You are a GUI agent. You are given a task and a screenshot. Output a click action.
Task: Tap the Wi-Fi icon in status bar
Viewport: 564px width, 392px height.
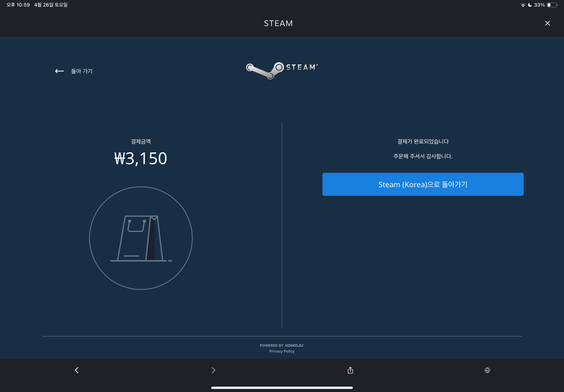[x=523, y=5]
